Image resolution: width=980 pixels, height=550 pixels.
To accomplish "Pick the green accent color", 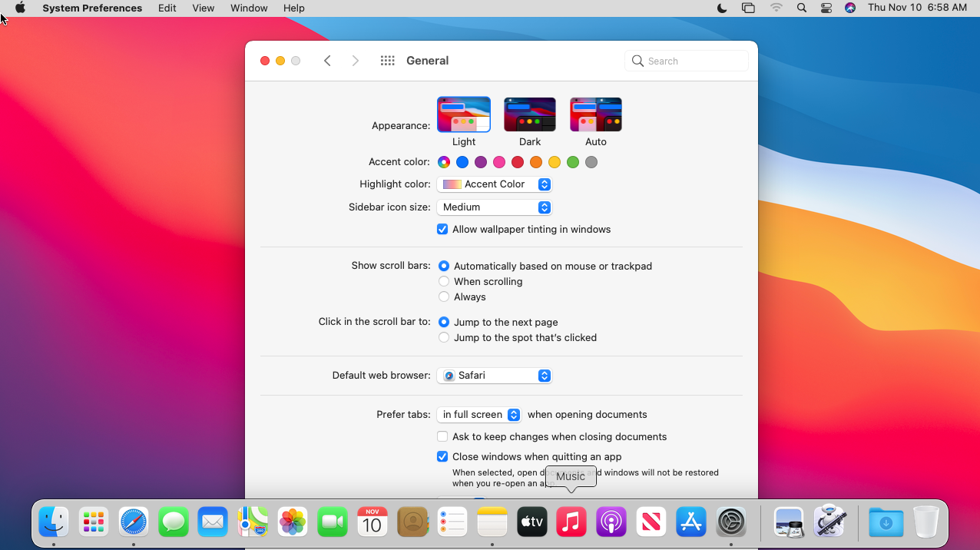I will (573, 162).
